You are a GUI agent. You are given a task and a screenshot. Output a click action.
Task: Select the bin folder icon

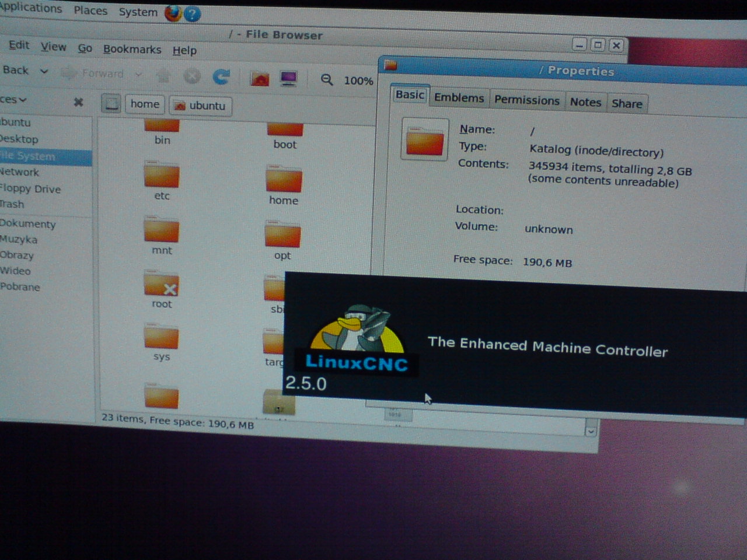162,125
